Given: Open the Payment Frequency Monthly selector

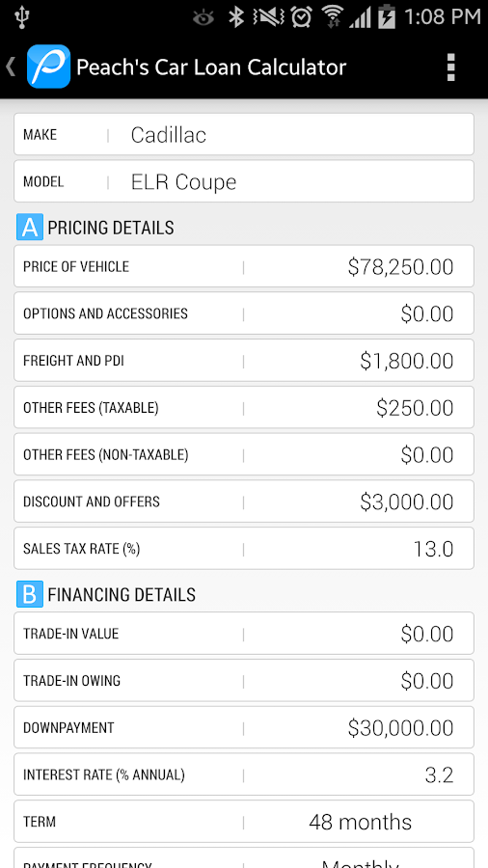Looking at the screenshot, I should click(x=244, y=857).
